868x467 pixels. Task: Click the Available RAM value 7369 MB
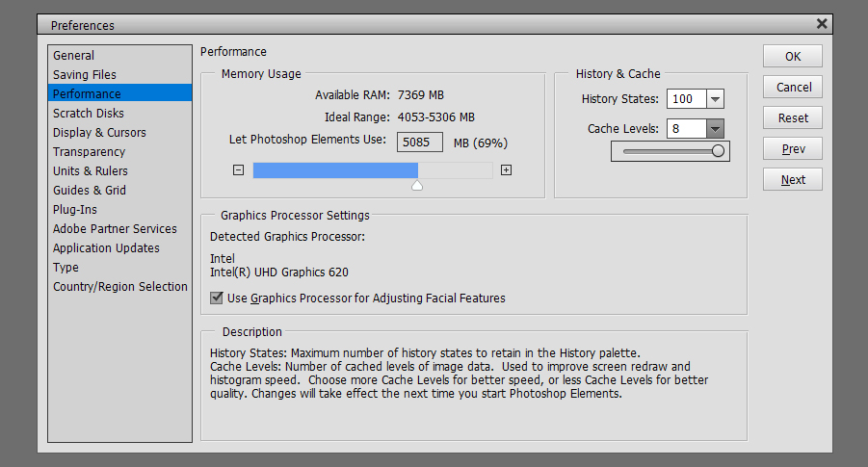click(421, 95)
